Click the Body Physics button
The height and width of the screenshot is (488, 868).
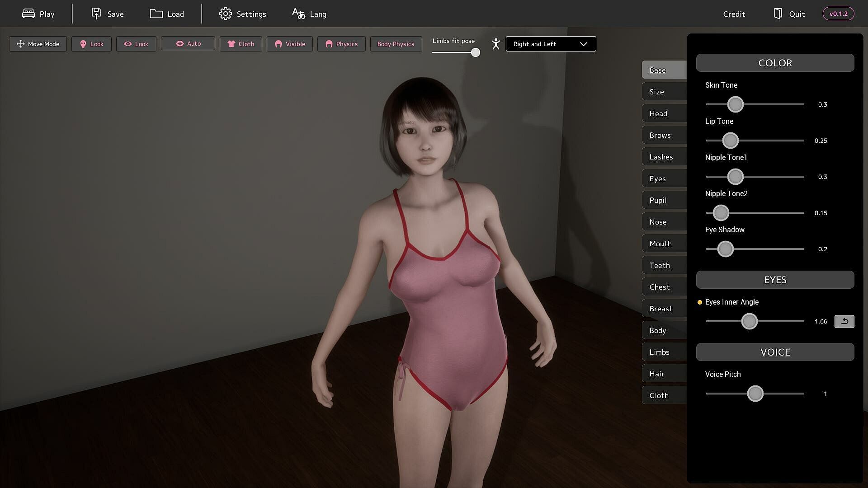(396, 44)
